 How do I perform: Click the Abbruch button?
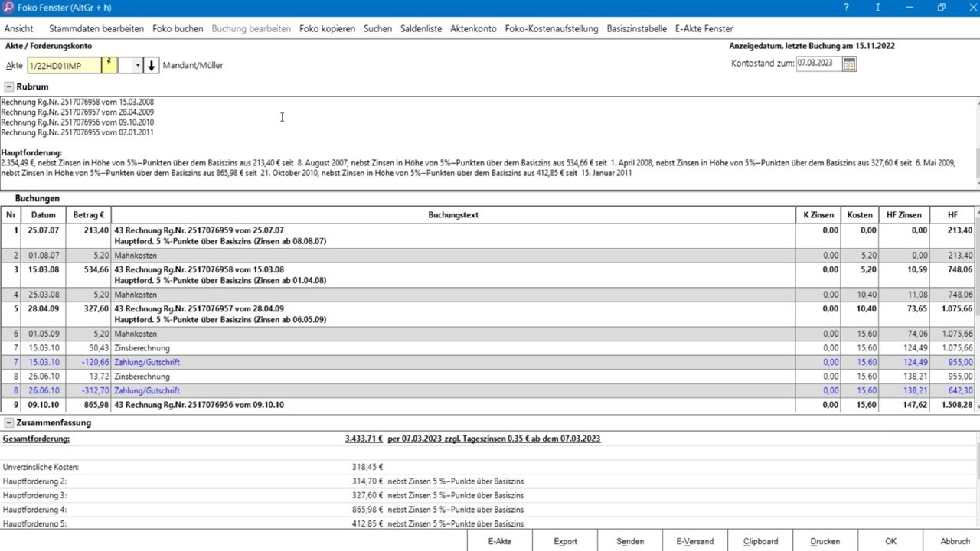click(955, 541)
